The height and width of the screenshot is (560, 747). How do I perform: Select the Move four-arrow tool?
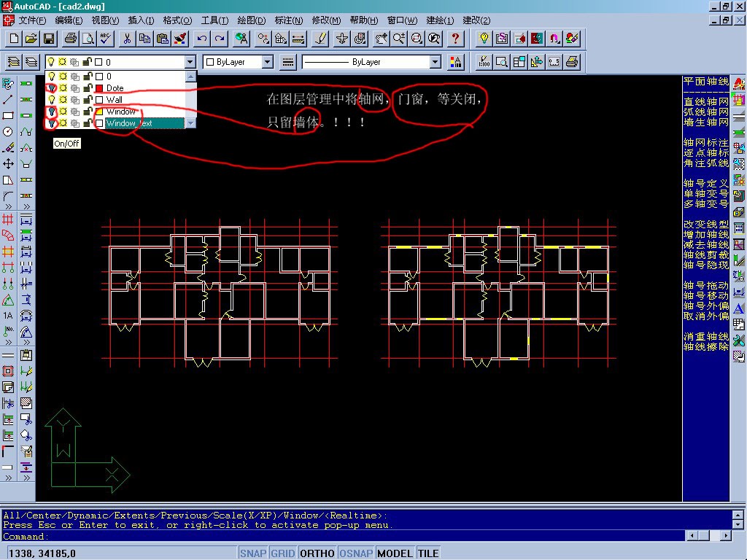(x=8, y=164)
